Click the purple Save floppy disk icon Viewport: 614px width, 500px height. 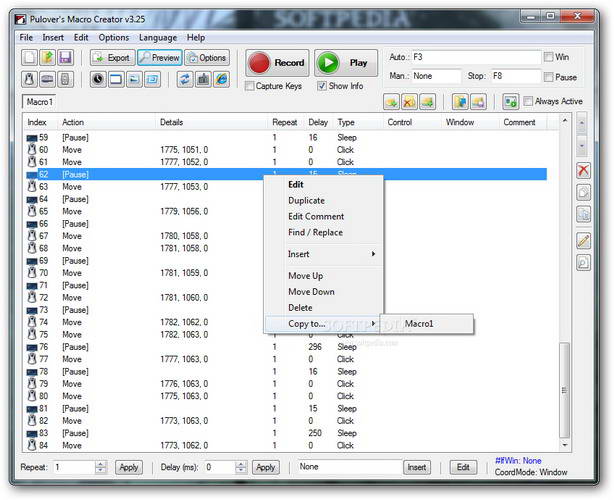[65, 58]
